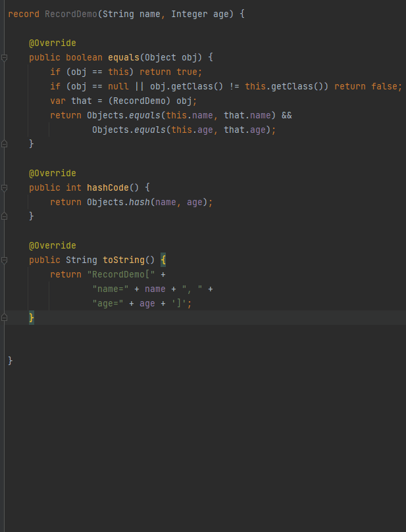Click 'return true;' statement

pos(170,72)
